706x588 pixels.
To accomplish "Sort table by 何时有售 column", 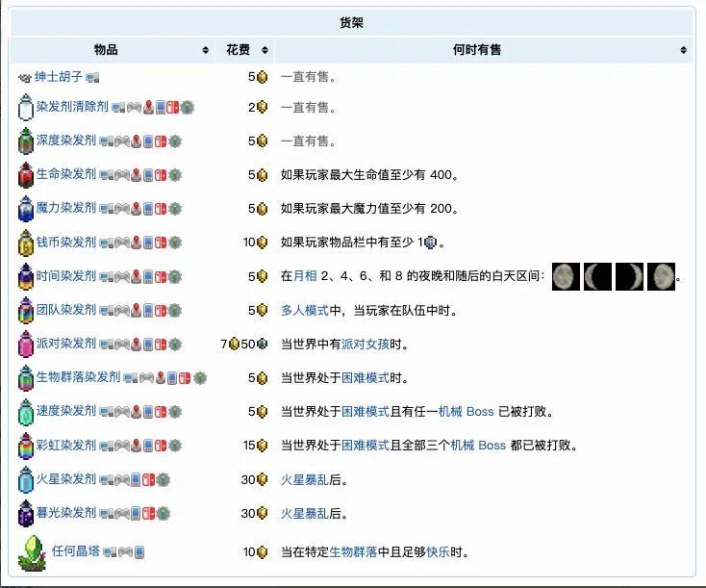I will (x=683, y=50).
